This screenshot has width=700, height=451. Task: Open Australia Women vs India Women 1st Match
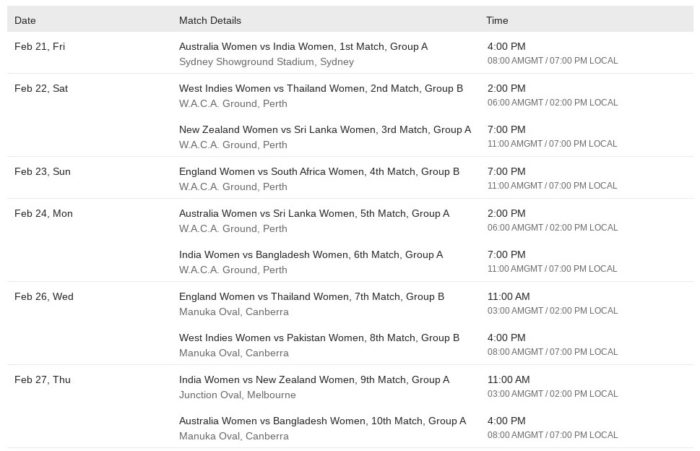coord(303,46)
